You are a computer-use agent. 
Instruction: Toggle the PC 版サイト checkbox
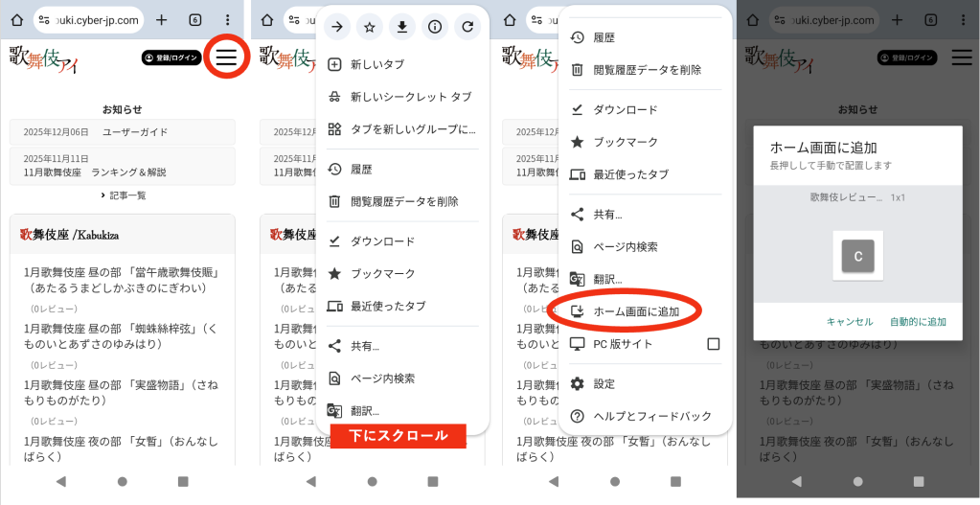pyautogui.click(x=713, y=344)
